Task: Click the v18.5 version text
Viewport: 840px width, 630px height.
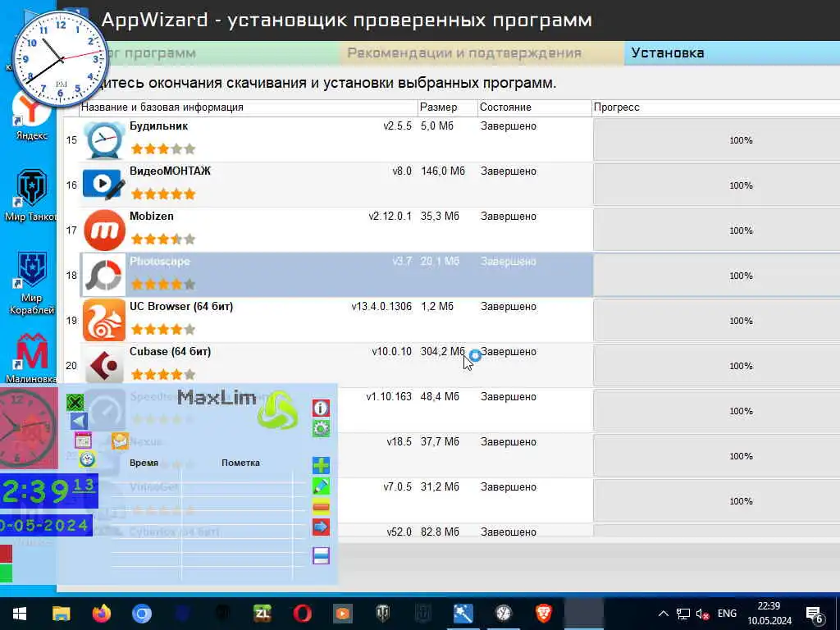Action: coord(399,442)
